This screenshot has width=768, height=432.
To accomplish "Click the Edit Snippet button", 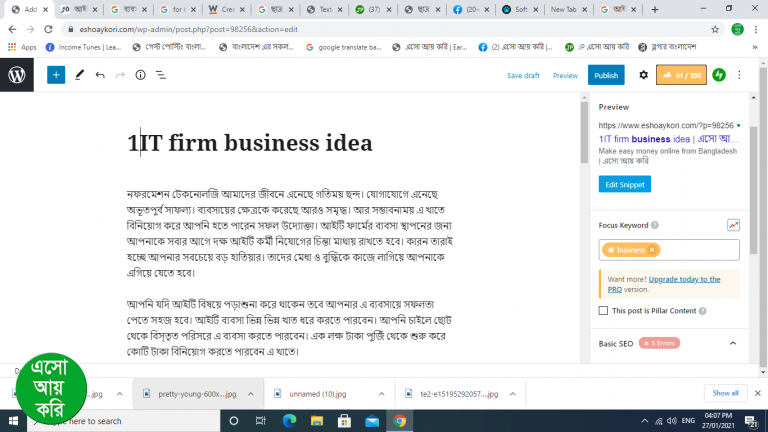I will pos(625,184).
